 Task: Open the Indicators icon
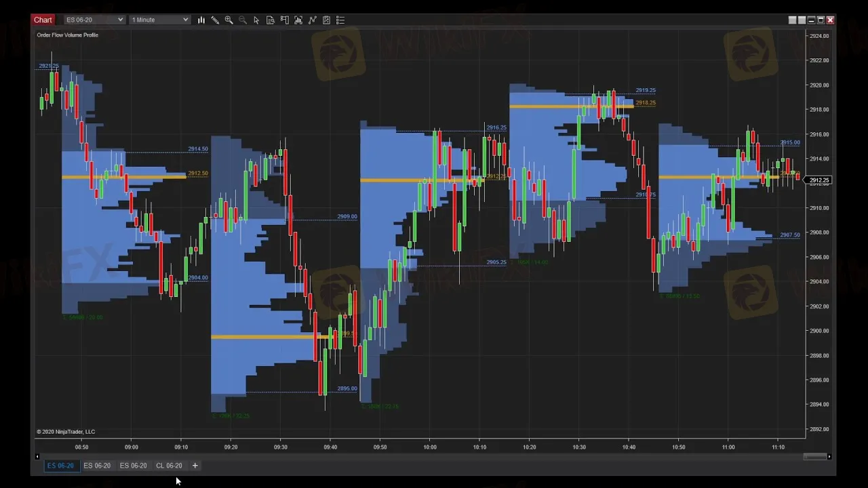pos(312,20)
